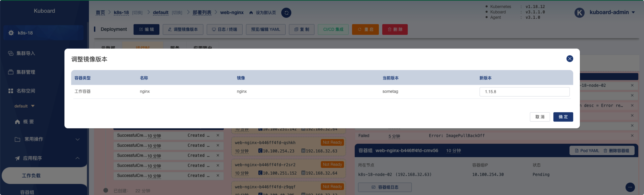This screenshot has height=195, width=644.
Task: Click 切换 next to k8s-18 breadcrumb
Action: click(x=137, y=13)
